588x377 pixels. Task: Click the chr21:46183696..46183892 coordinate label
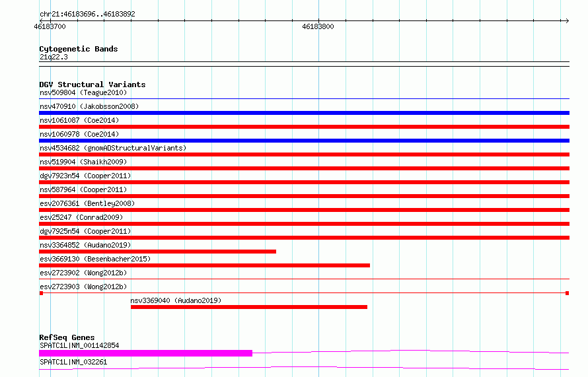[x=87, y=14]
